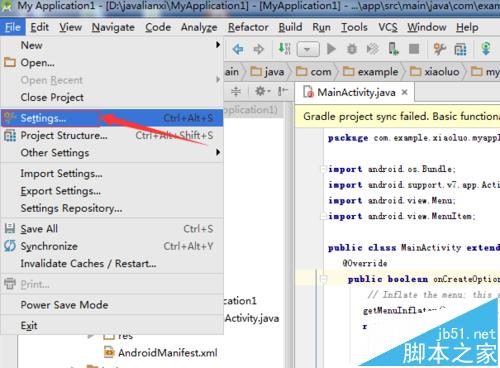The height and width of the screenshot is (368, 500).
Task: Open Project Structure toolbar icon
Action: pos(460,50)
